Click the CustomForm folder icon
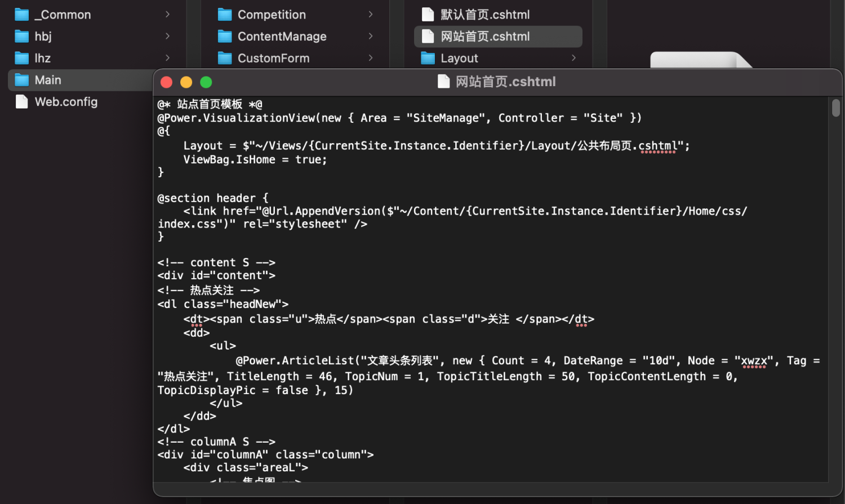This screenshot has height=504, width=845. coord(225,58)
